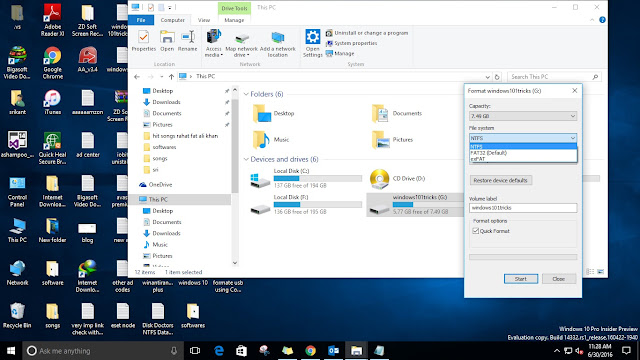Choose FAT32 (Default) file system
The width and height of the screenshot is (640, 360).
[523, 153]
